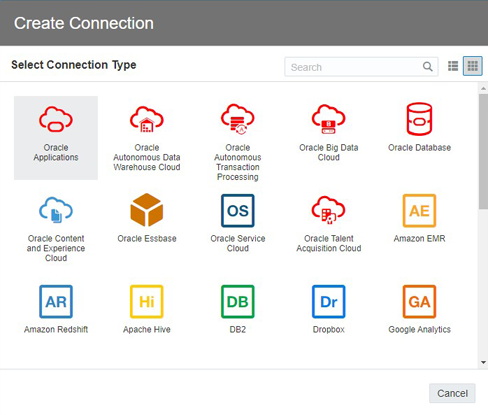Pick the Apache Hive icon
The height and width of the screenshot is (415, 488).
click(147, 301)
